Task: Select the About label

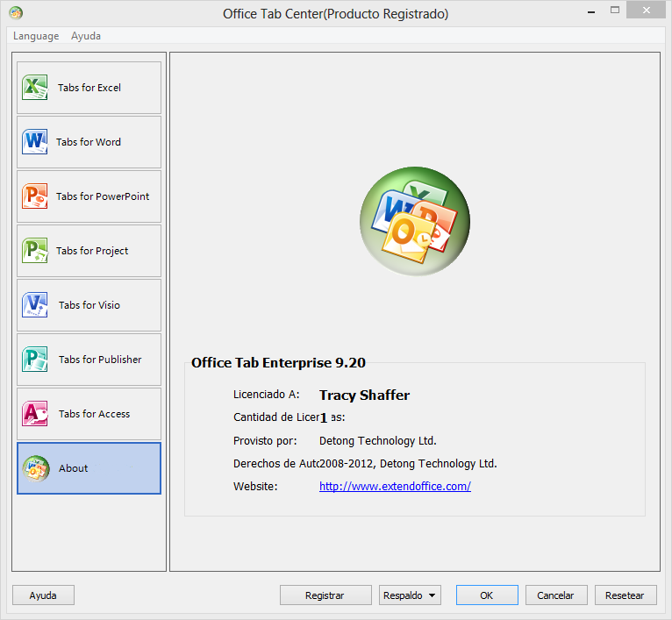Action: 74,468
